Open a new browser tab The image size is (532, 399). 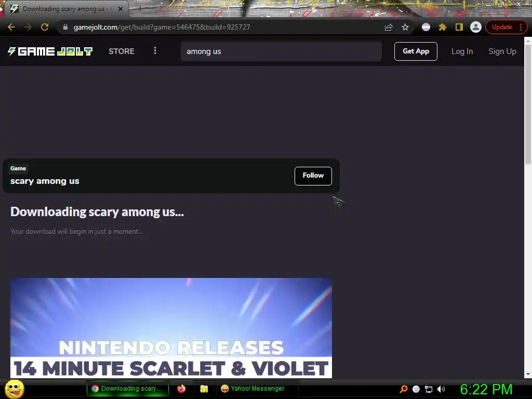(x=139, y=9)
